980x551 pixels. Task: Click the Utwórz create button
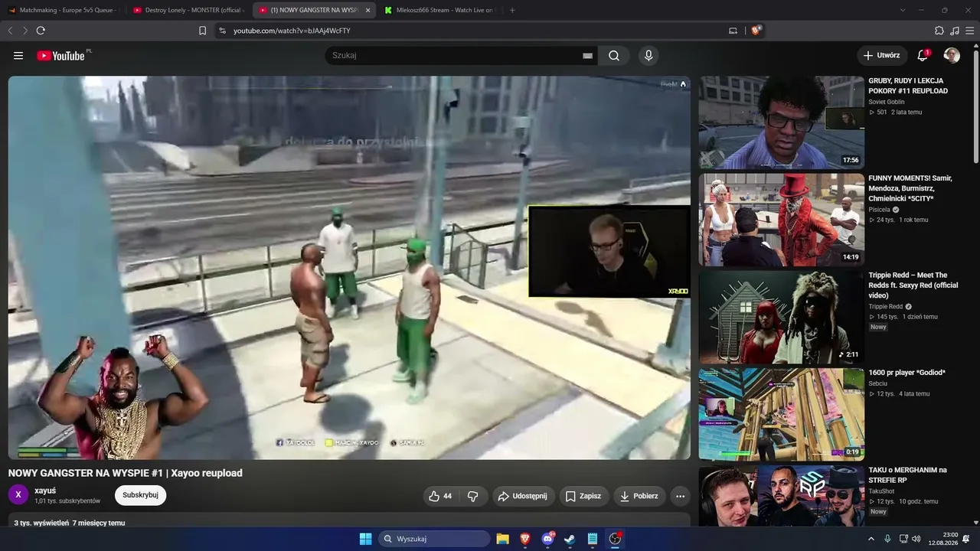[x=880, y=56]
